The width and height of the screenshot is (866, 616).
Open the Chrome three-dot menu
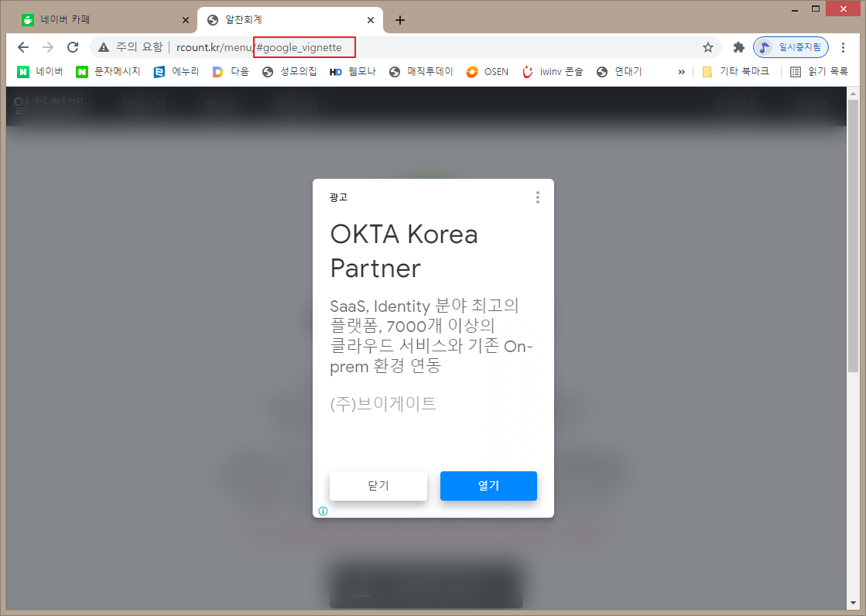click(x=843, y=47)
